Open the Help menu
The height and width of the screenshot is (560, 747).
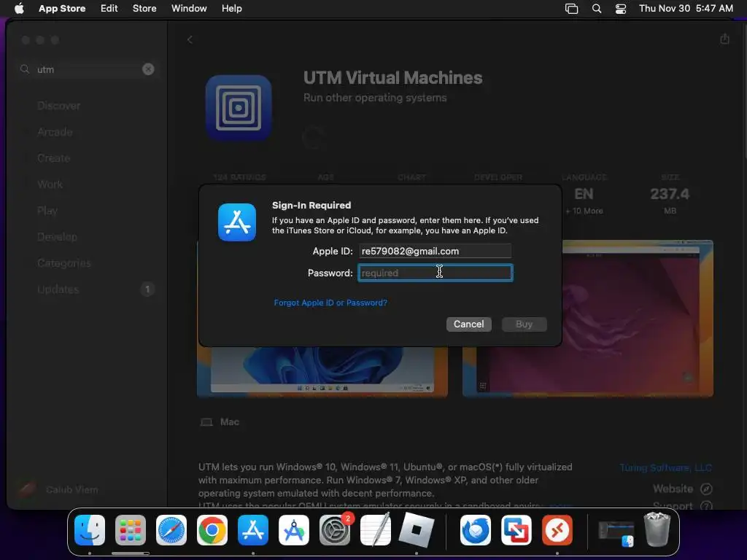pos(231,8)
